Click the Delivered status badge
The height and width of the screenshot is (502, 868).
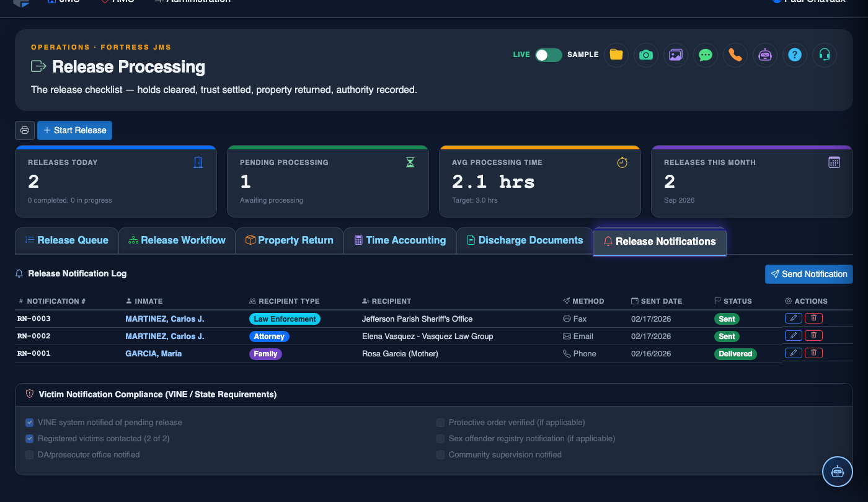click(x=735, y=354)
